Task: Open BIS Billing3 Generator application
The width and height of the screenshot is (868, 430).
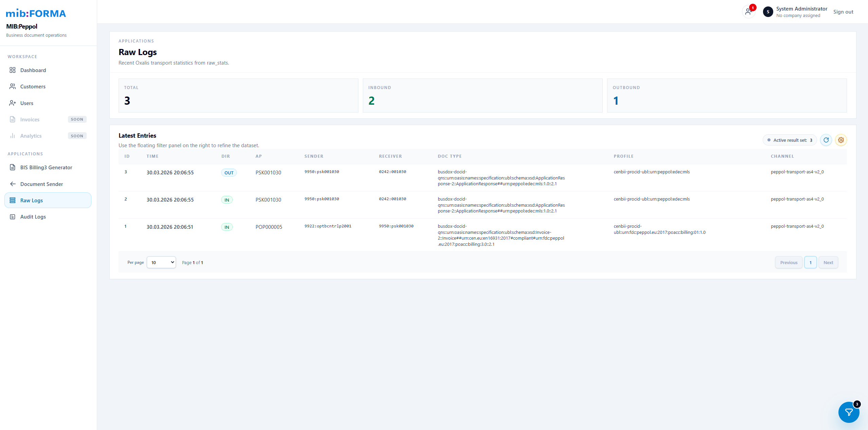Action: (48, 167)
